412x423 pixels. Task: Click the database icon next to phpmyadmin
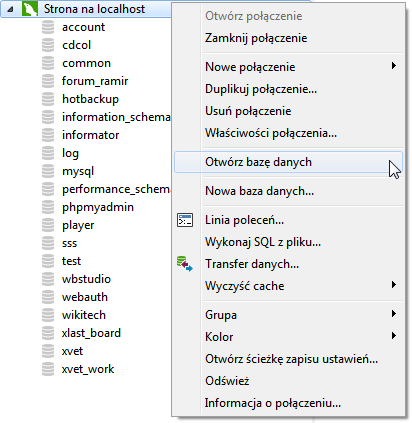coord(48,207)
